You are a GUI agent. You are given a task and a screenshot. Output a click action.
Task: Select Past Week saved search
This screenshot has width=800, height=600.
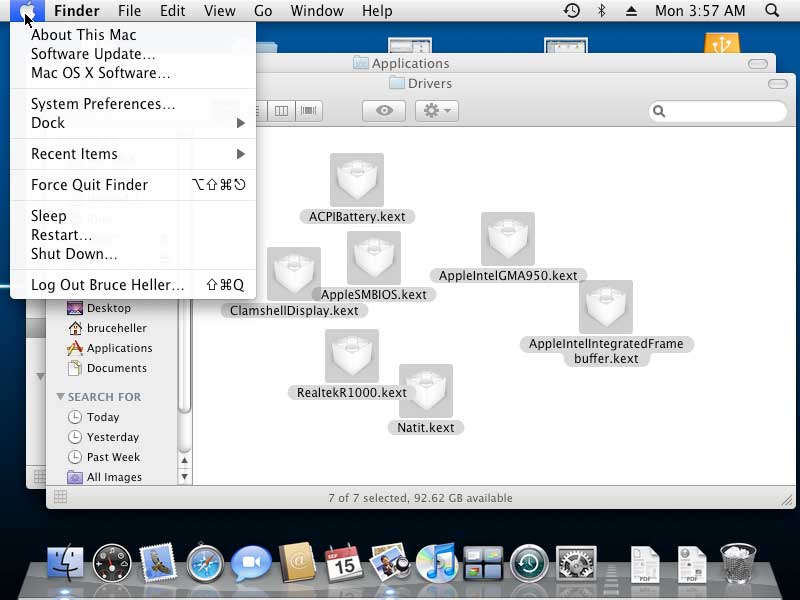104,457
